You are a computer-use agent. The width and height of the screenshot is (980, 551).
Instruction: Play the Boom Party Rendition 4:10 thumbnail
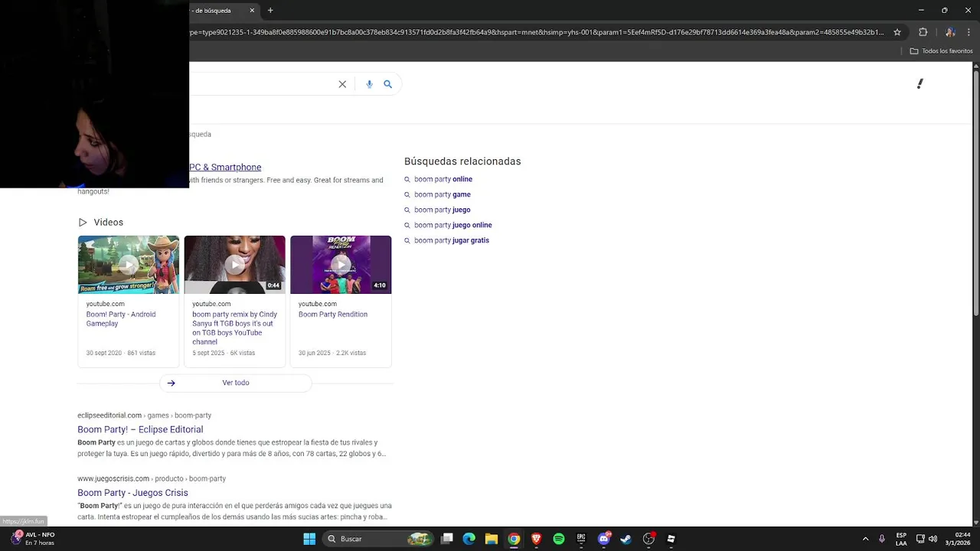[x=341, y=265]
